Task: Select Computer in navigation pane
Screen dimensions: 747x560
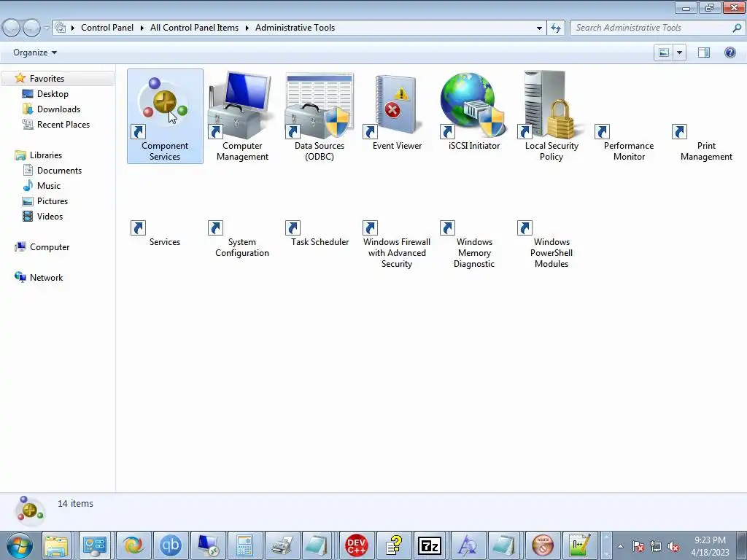Action: [x=50, y=247]
